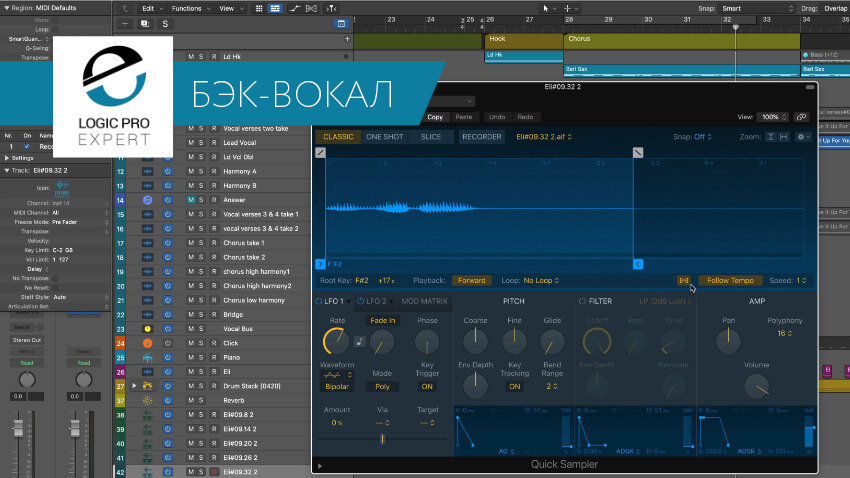The image size is (850, 478).
Task: Toggle the LFO 1 power button
Action: pyautogui.click(x=318, y=301)
